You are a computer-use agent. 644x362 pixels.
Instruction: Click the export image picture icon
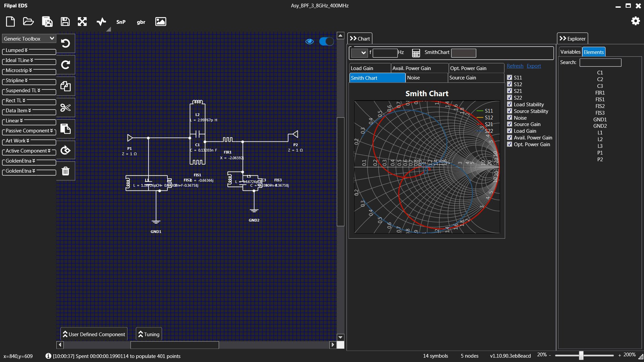161,22
